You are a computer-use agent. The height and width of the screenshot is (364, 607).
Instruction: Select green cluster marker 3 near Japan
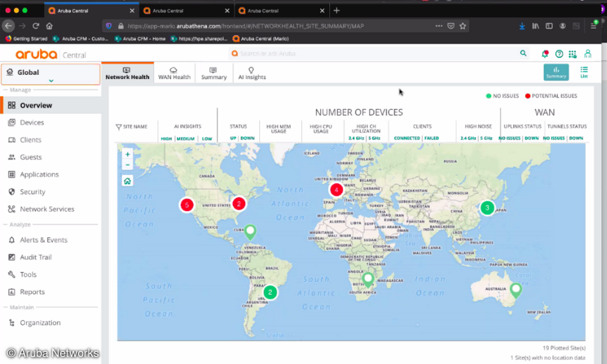[487, 207]
